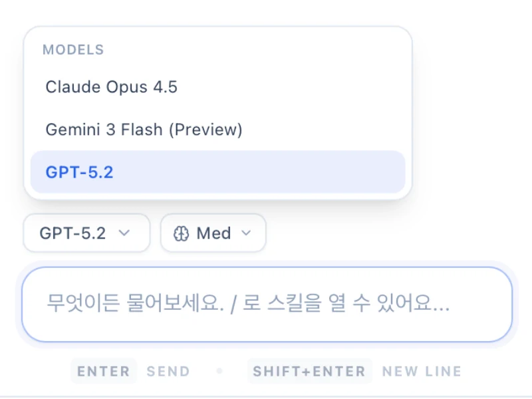
Task: Click the dot separator between shortcut hints
Action: click(219, 371)
